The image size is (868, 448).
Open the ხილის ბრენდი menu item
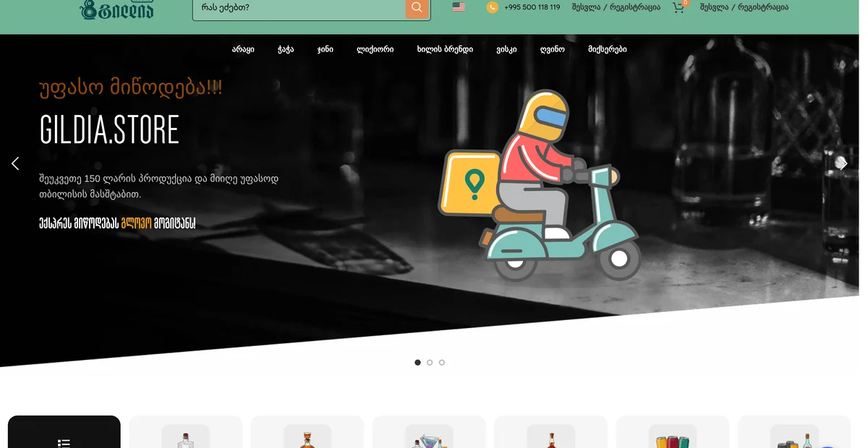tap(445, 49)
